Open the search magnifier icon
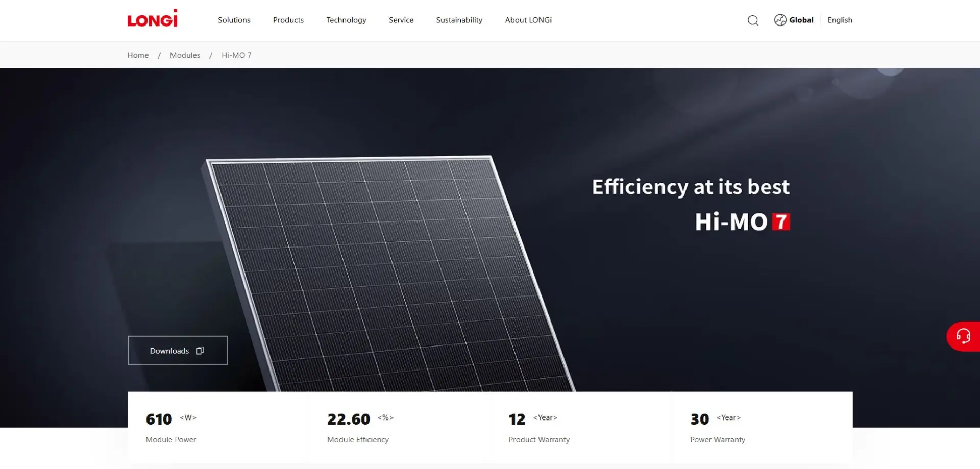Screen dimensions: 980x469 pos(753,20)
